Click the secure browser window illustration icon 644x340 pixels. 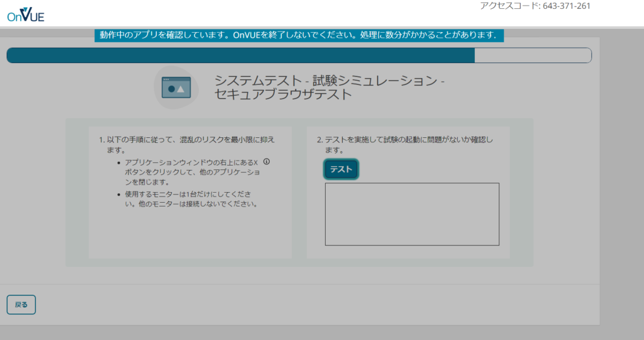tap(176, 88)
